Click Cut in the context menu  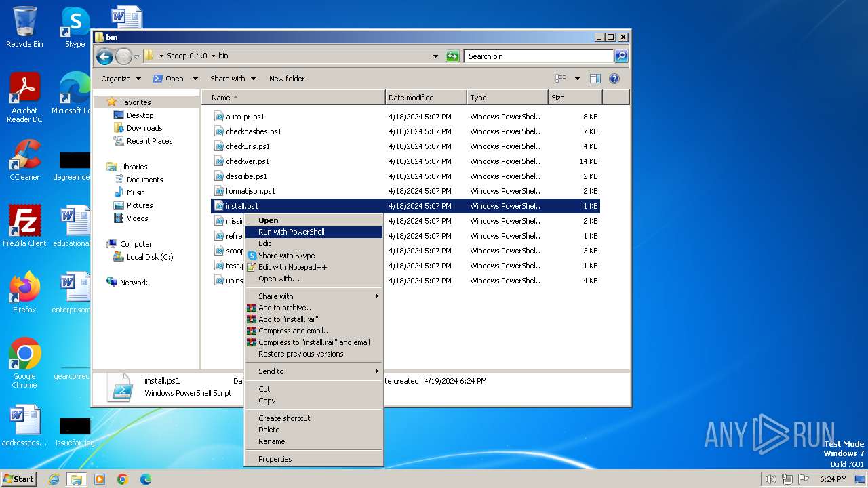pyautogui.click(x=313, y=389)
